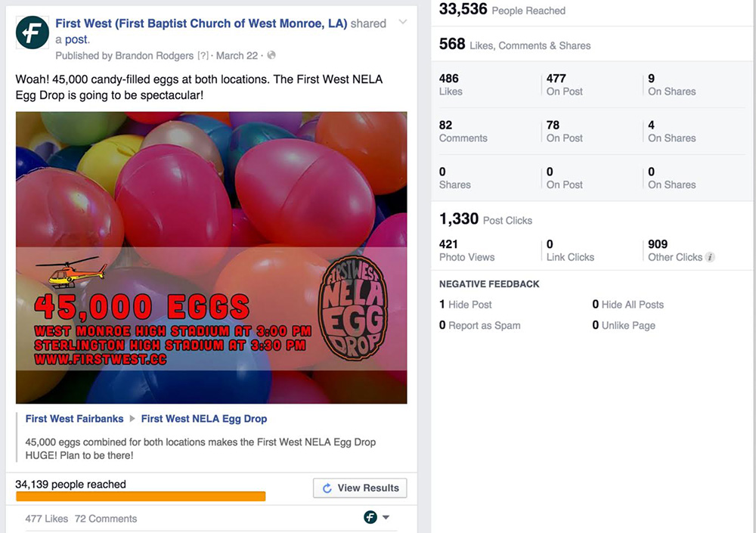Viewport: 756px width, 533px height.
Task: Click the arrow between Fairbanks and Egg Drop
Action: coord(132,419)
